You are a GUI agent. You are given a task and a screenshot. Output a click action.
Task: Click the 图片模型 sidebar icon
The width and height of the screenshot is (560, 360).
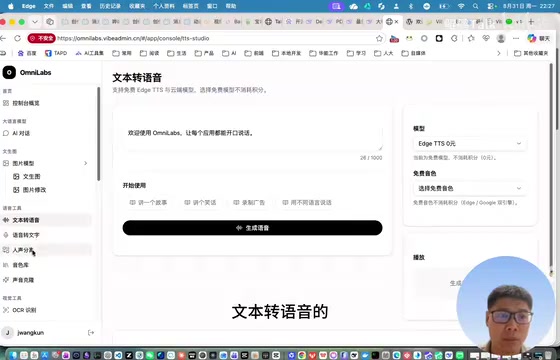click(x=6, y=163)
